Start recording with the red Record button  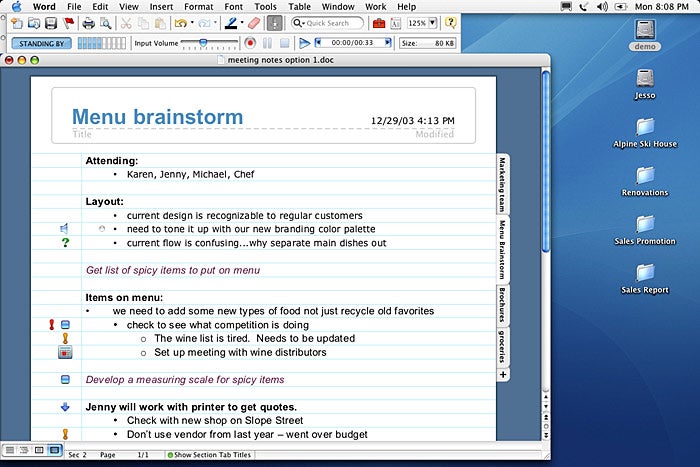click(250, 43)
